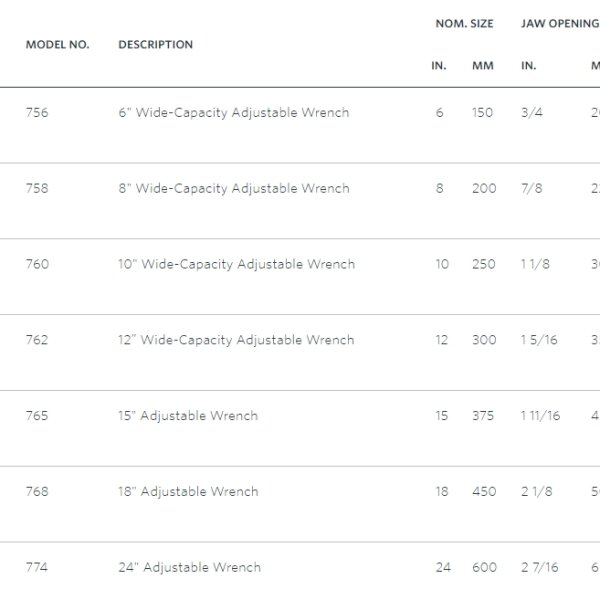This screenshot has height=600, width=600.
Task: Select model number 768
Action: point(37,492)
